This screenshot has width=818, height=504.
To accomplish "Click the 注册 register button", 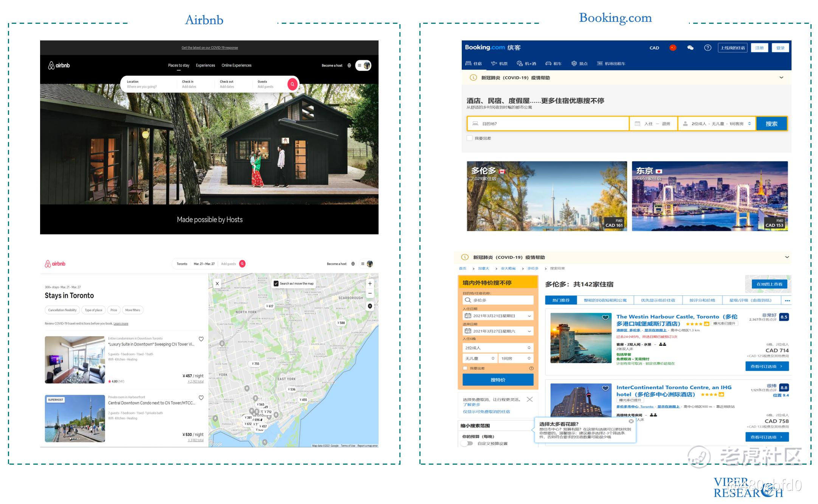I will click(759, 48).
